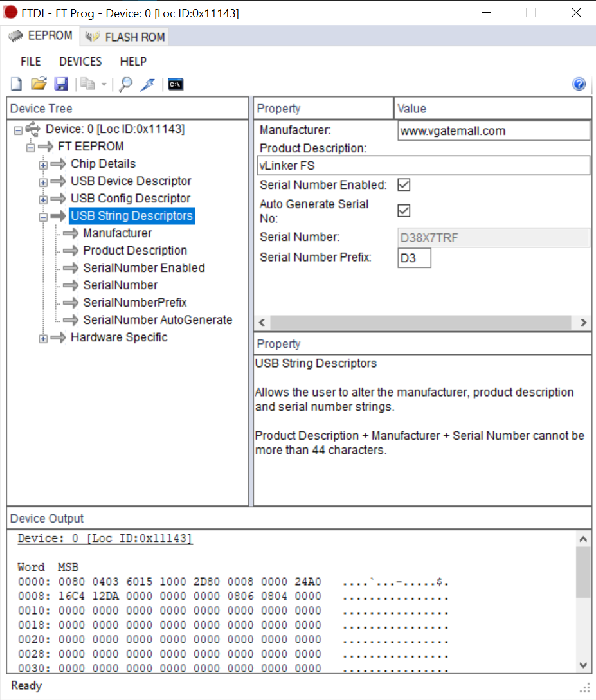
Task: Save the current device template
Action: [x=61, y=84]
